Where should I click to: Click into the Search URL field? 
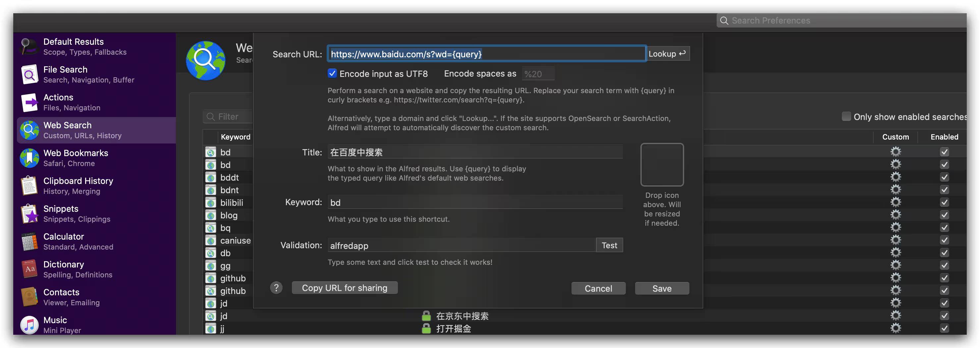(487, 54)
